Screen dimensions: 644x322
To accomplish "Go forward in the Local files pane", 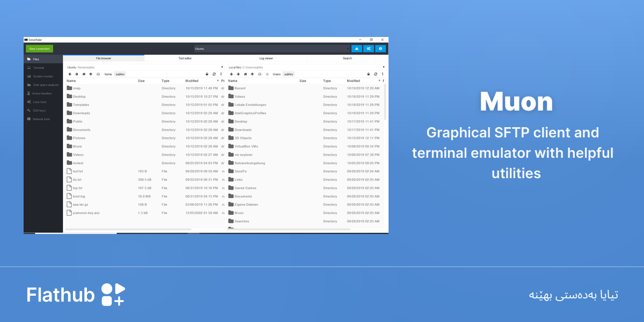I will [238, 74].
